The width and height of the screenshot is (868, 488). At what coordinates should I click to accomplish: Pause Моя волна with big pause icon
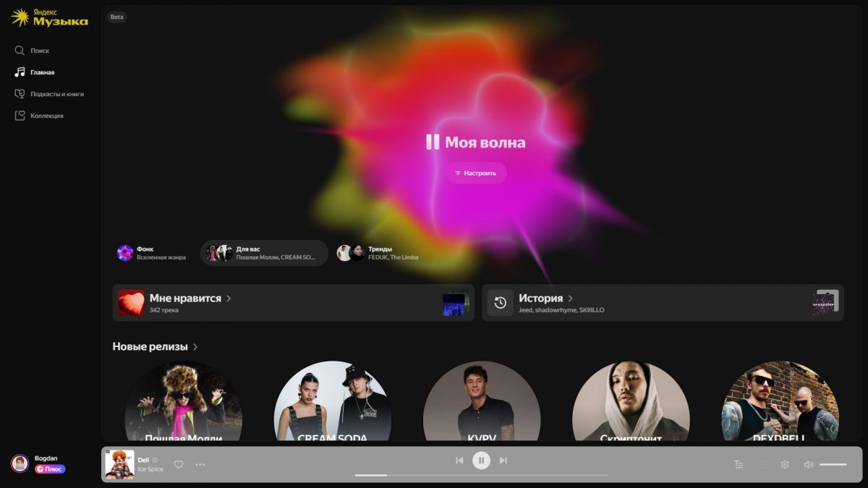tap(433, 142)
